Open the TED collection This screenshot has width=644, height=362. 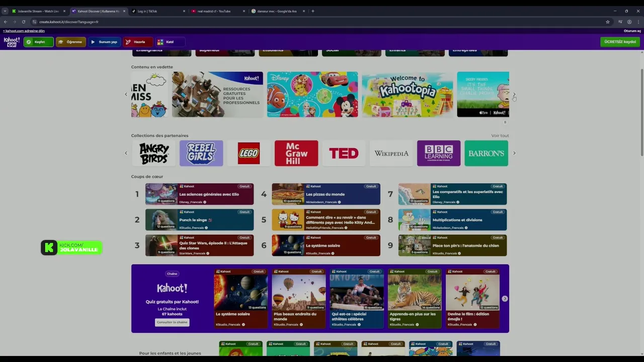pyautogui.click(x=344, y=153)
